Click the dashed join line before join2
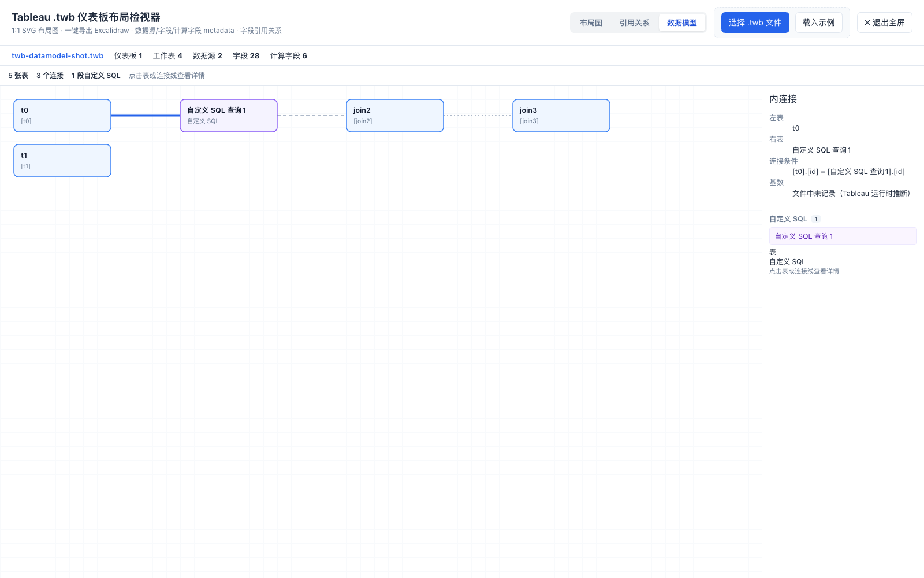The width and height of the screenshot is (924, 578). click(312, 116)
